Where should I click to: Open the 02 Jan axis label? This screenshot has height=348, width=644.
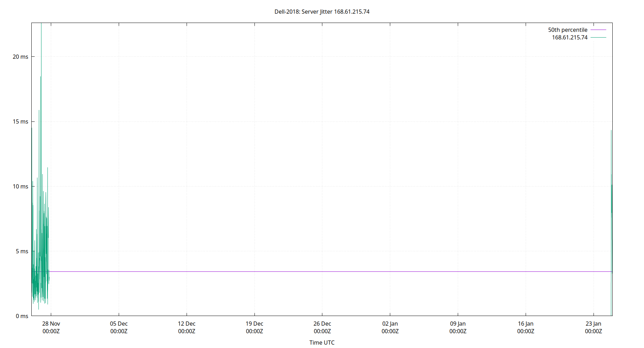(390, 324)
